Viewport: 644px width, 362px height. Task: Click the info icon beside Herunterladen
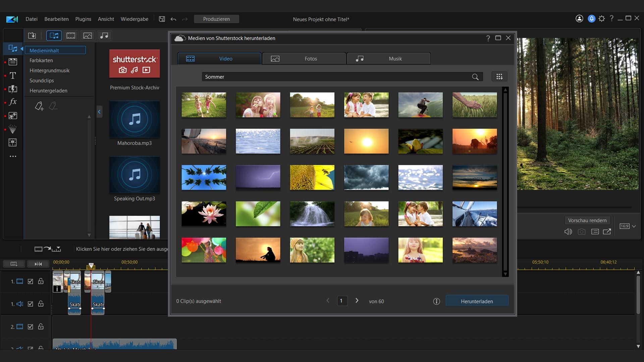pos(436,301)
